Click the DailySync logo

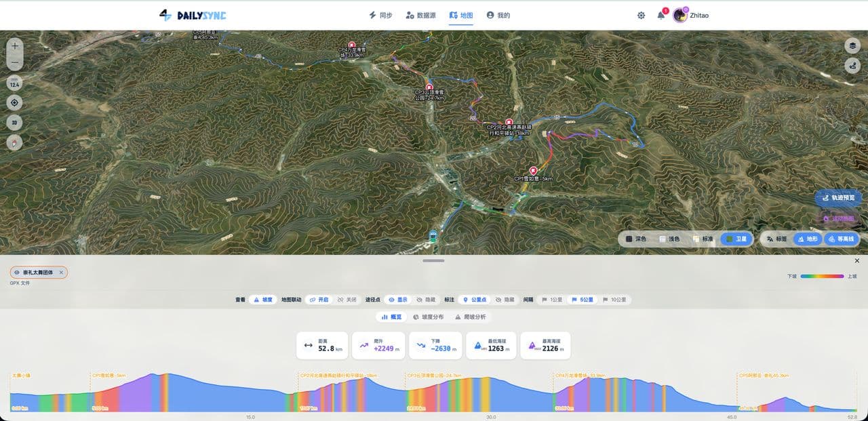(x=192, y=15)
